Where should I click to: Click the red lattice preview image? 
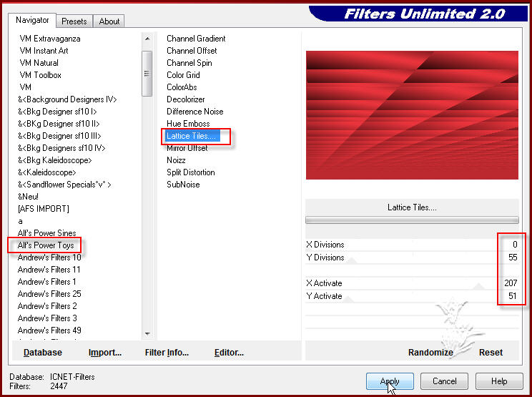point(412,115)
